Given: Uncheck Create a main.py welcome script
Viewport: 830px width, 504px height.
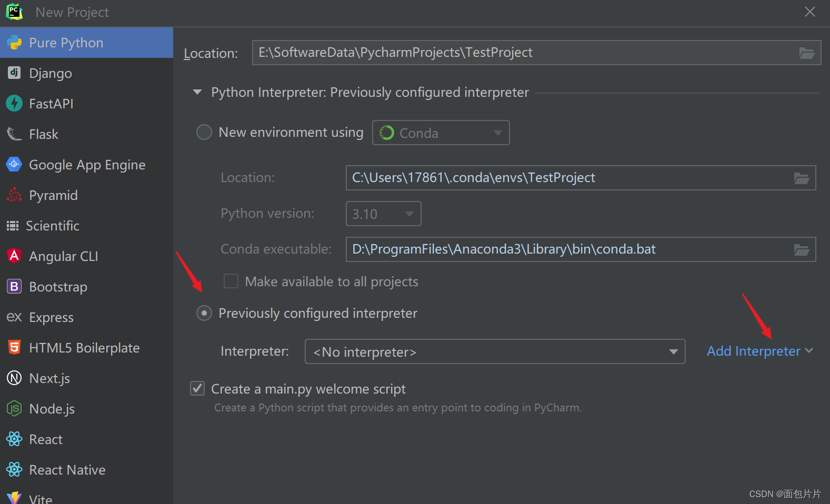Looking at the screenshot, I should tap(197, 388).
